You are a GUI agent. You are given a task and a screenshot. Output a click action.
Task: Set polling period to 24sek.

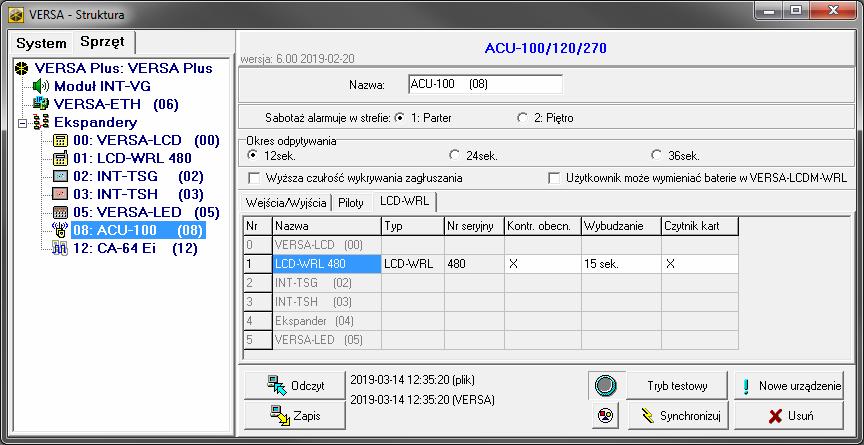point(455,155)
